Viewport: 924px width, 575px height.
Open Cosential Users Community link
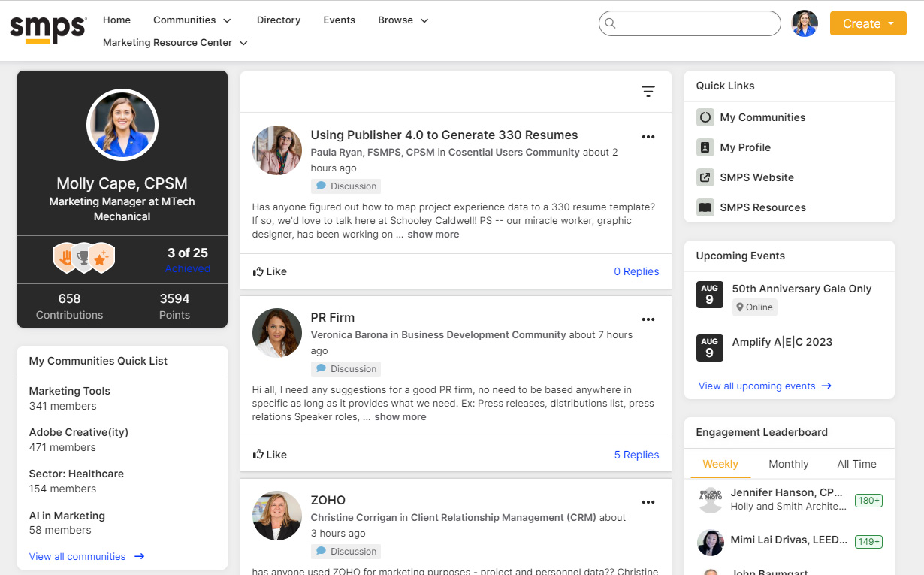tap(514, 153)
